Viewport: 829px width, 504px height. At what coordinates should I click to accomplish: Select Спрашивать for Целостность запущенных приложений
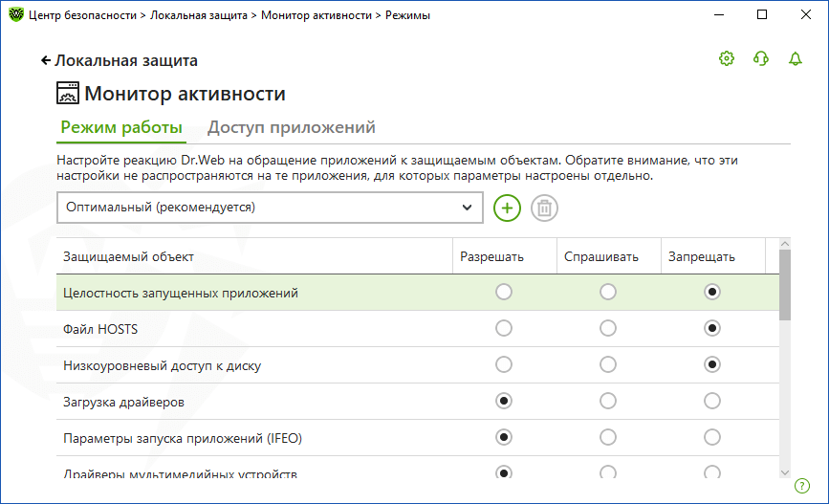click(x=608, y=292)
